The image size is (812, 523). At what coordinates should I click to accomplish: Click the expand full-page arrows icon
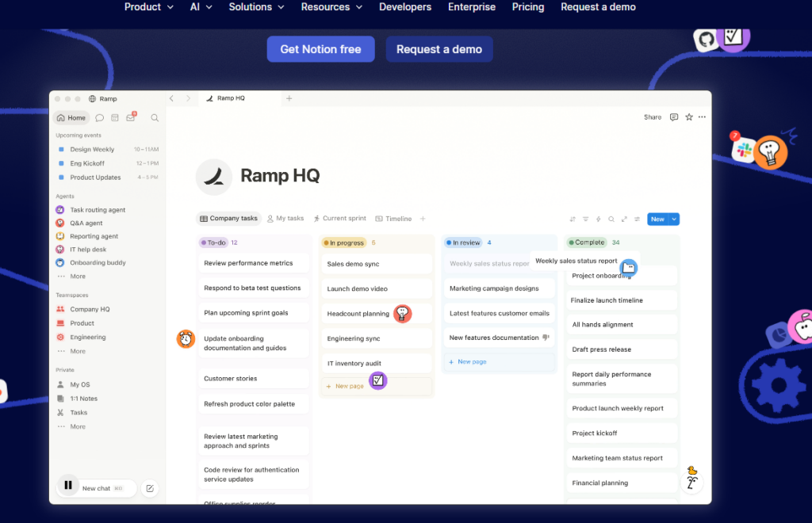point(624,219)
